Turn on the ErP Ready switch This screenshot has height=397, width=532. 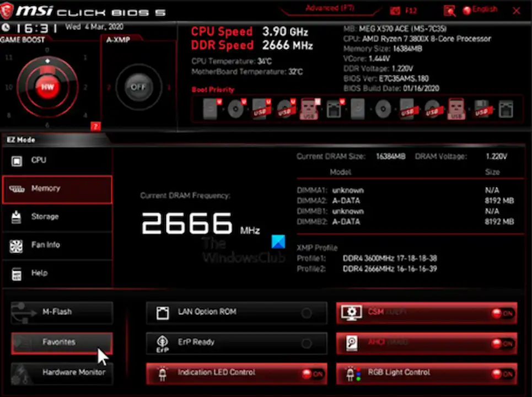click(306, 343)
